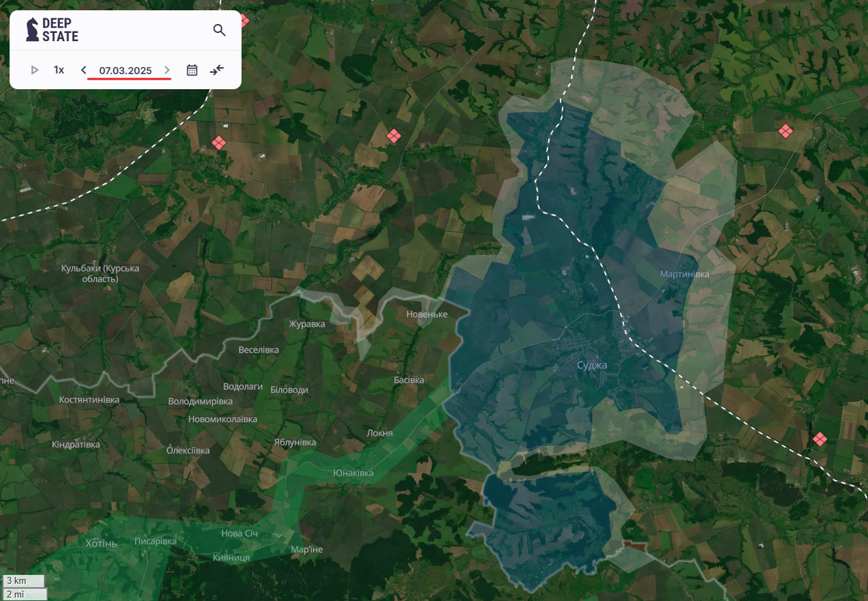Image resolution: width=868 pixels, height=601 pixels.
Task: Select the 07.03.2025 date field
Action: click(x=126, y=71)
